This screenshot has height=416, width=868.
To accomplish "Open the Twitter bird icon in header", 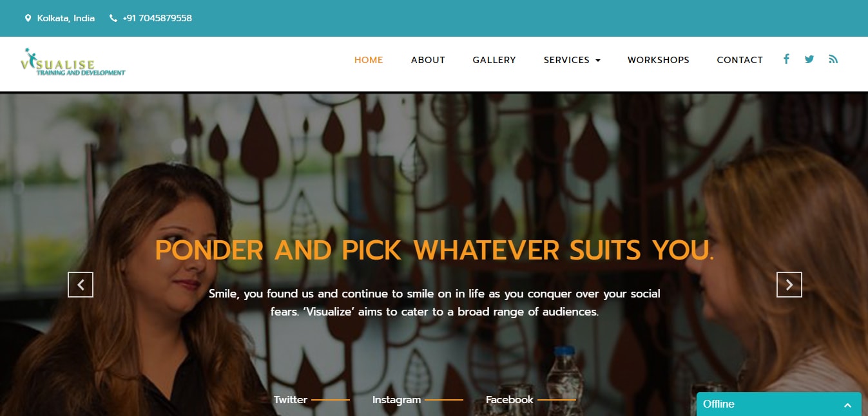I will (x=809, y=59).
